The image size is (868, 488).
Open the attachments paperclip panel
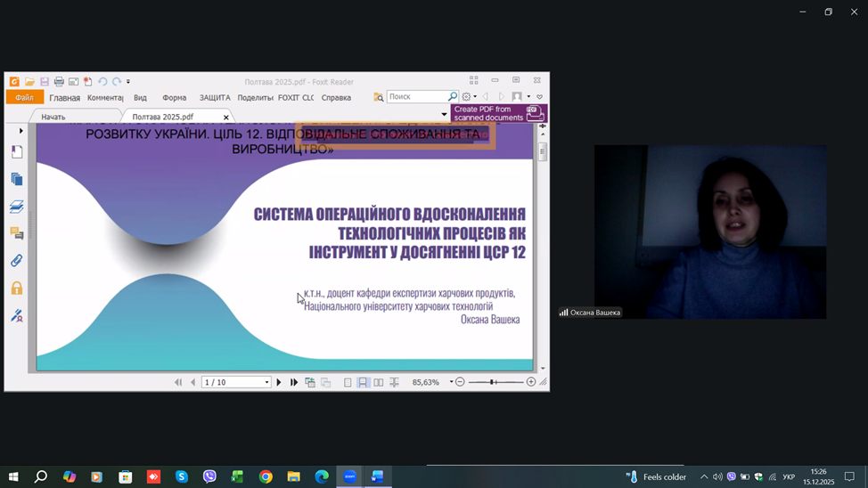[x=17, y=261]
